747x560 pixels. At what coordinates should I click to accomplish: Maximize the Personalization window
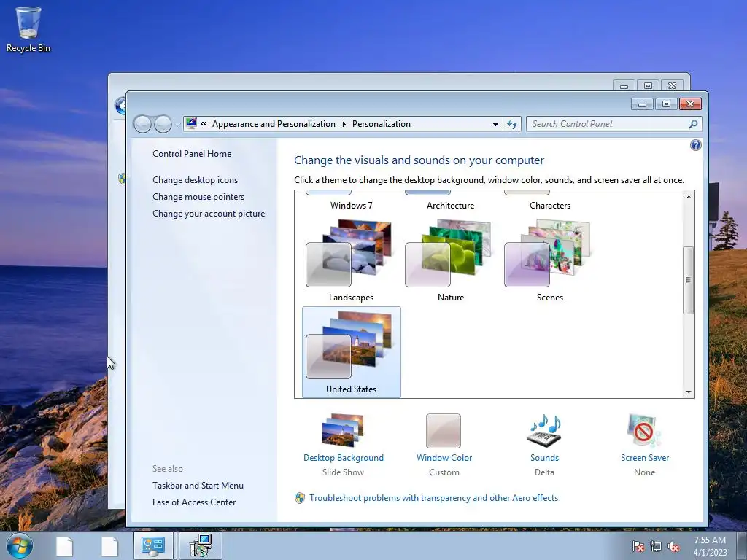click(x=666, y=104)
